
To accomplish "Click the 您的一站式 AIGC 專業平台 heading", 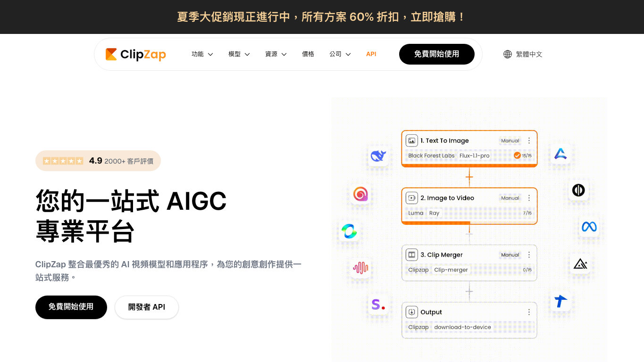I will (x=131, y=216).
